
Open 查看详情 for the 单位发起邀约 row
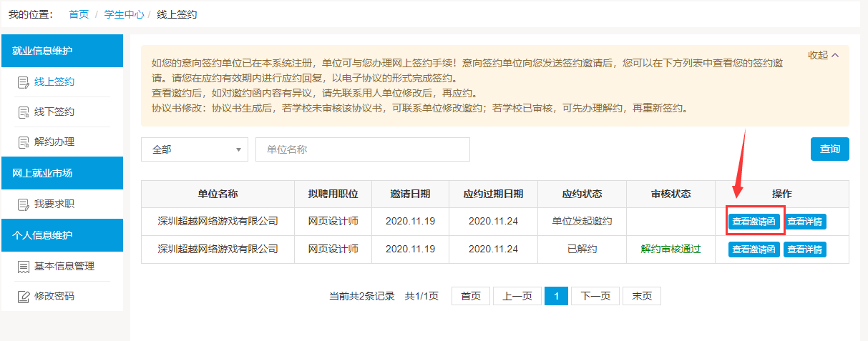coord(805,222)
